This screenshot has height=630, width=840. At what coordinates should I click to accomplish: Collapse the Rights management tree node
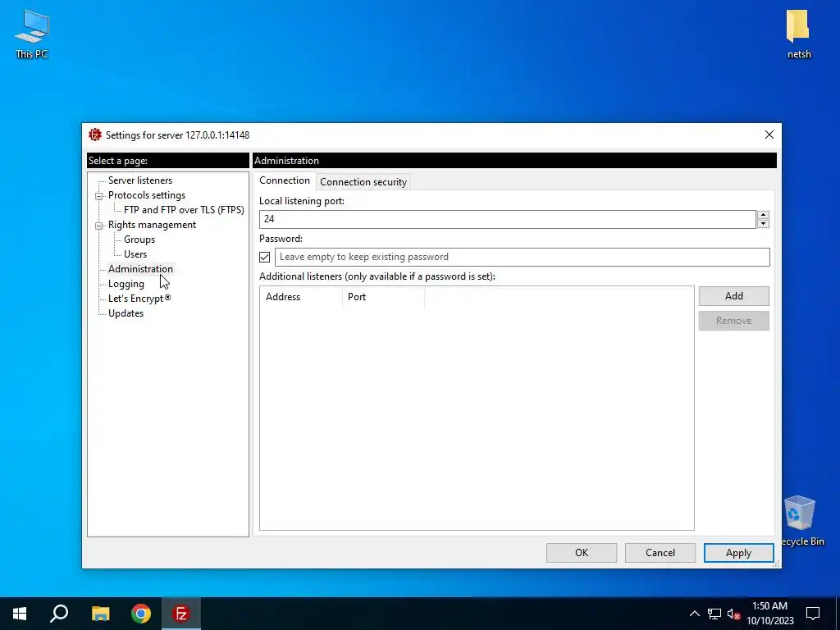98,226
